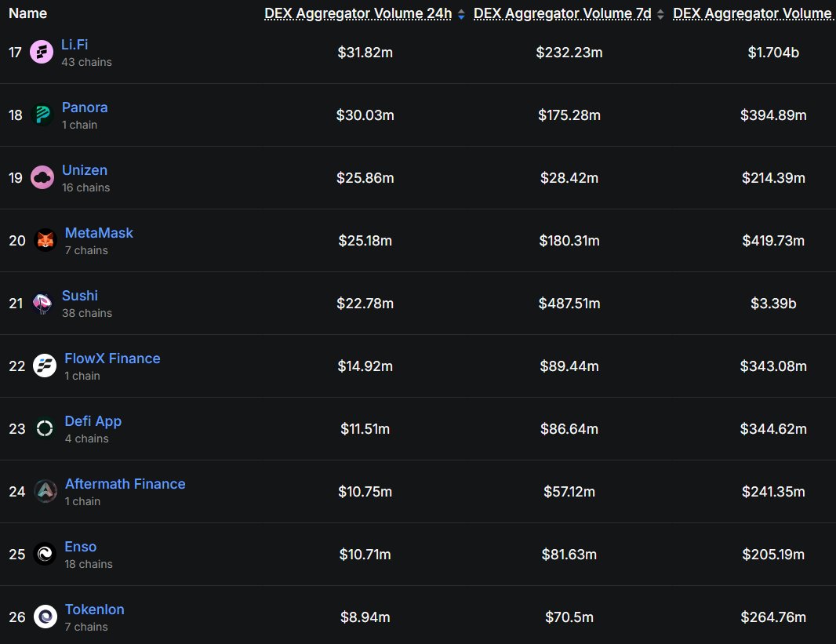This screenshot has height=644, width=836.
Task: Select the $10.75m Aftermath 24h value
Action: [x=365, y=491]
